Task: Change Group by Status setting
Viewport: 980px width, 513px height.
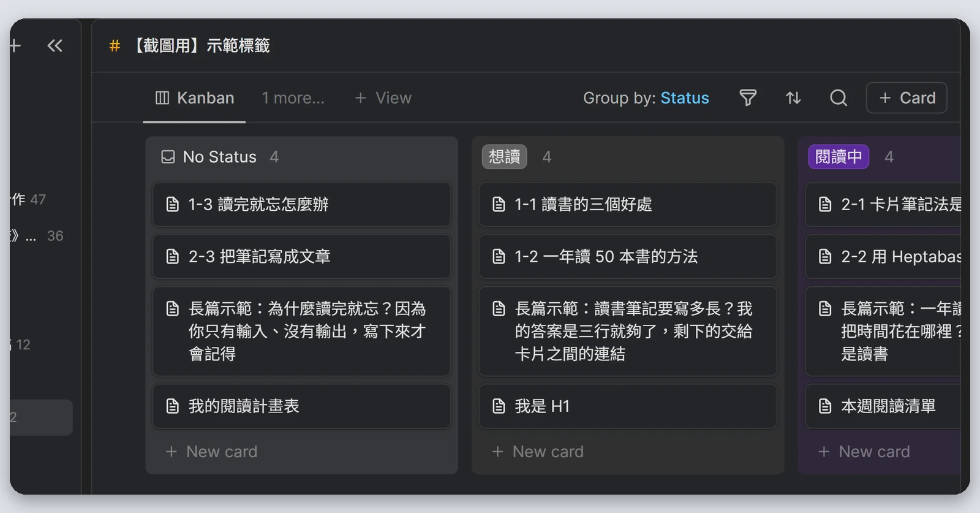Action: pos(646,98)
